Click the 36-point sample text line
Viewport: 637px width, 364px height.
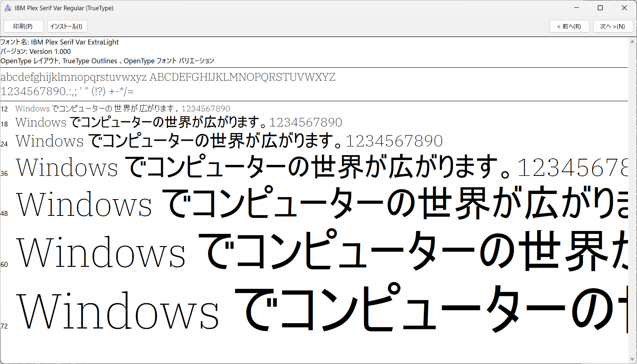coord(322,167)
